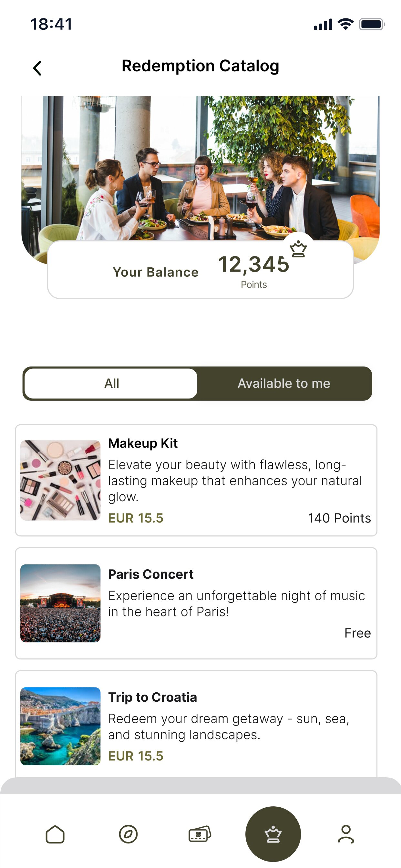Tap the Makeup Kit product thumbnail
401x868 pixels.
[x=60, y=480]
